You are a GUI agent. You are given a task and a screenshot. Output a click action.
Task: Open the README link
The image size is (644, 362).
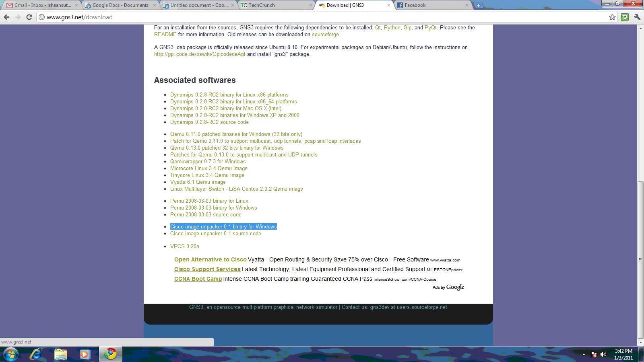click(x=165, y=34)
